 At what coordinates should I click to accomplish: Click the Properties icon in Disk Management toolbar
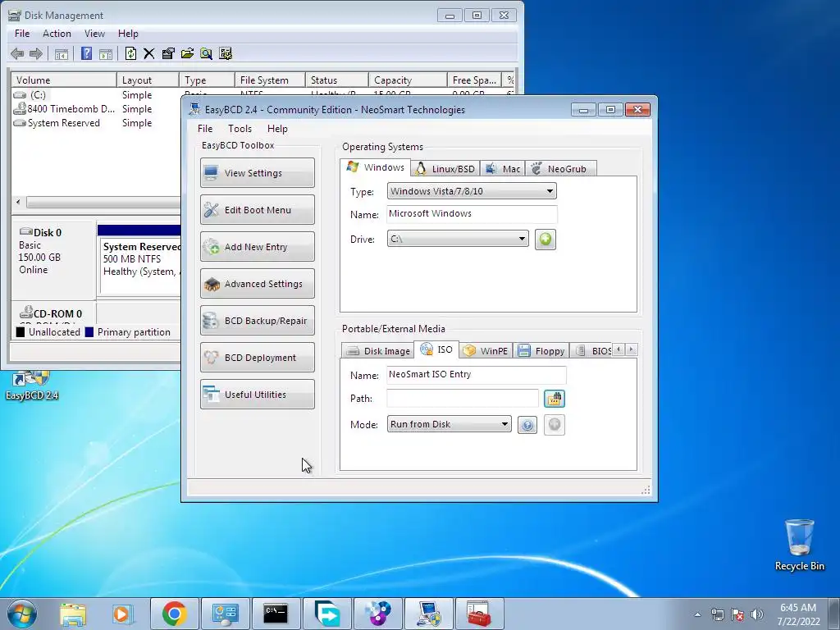coord(168,53)
